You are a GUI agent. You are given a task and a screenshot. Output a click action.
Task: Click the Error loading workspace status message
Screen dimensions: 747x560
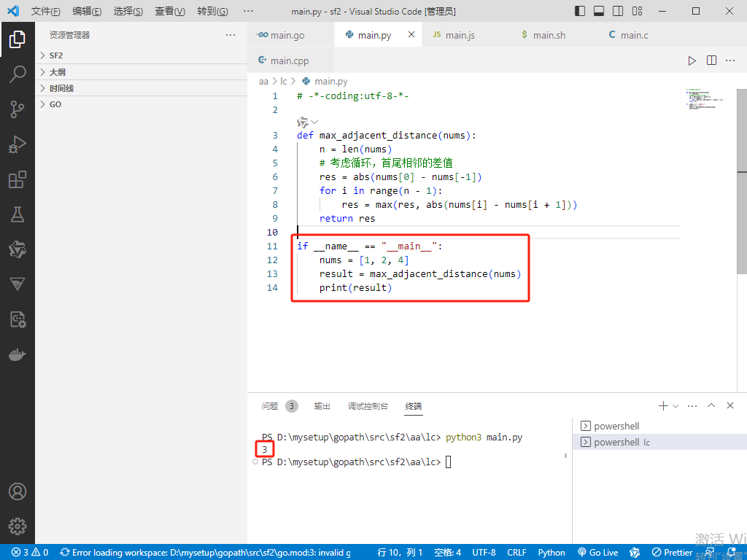[x=206, y=553]
